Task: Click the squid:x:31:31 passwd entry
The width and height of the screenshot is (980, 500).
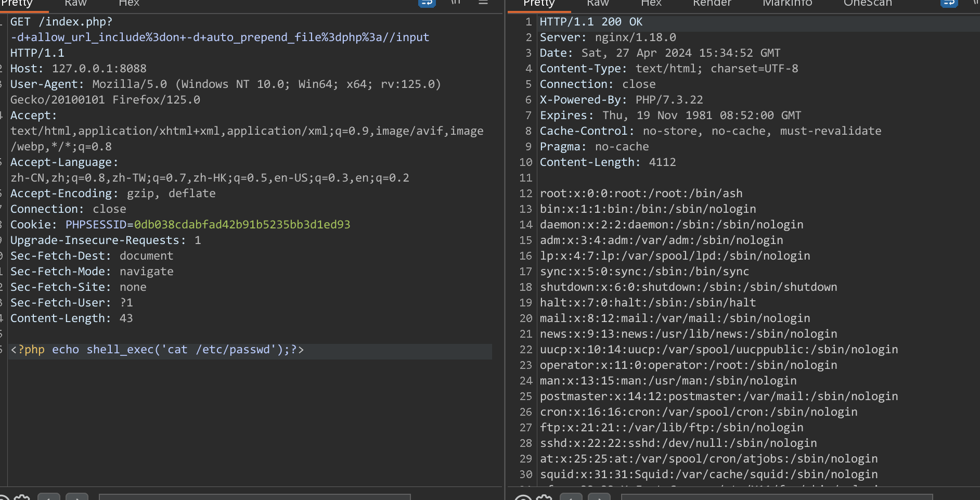Action: pyautogui.click(x=709, y=475)
